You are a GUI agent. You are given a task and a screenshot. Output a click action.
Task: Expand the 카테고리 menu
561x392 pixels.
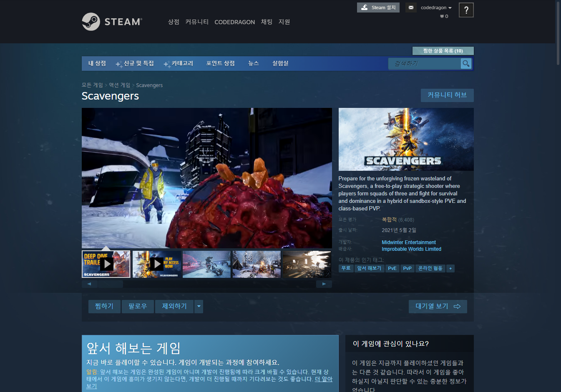tap(179, 63)
